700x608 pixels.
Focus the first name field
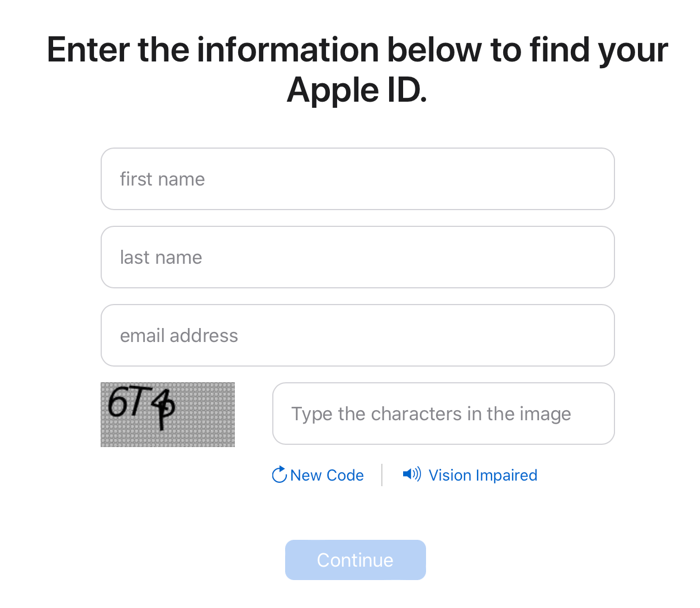358,179
